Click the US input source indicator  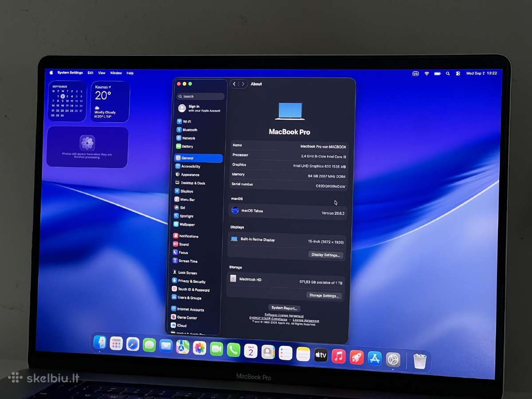415,74
